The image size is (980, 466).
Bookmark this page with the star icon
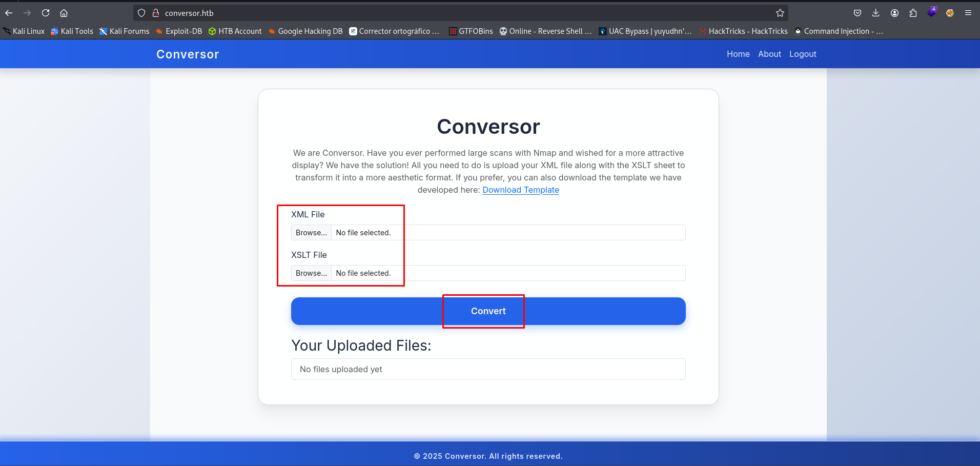[780, 13]
